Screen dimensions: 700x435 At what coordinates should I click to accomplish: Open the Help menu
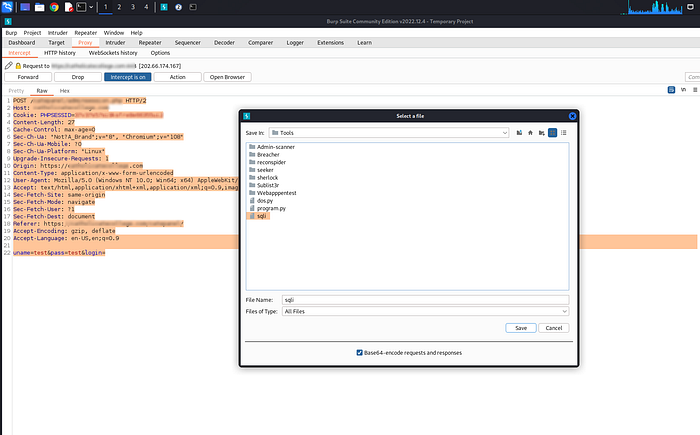click(136, 33)
